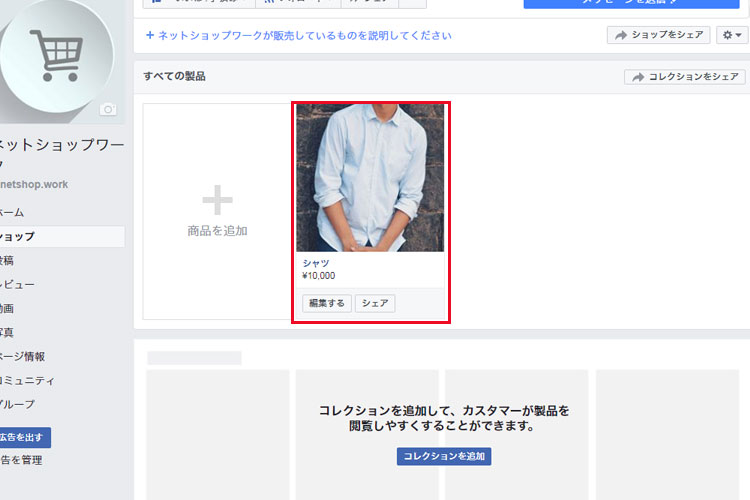Image resolution: width=750 pixels, height=500 pixels.
Task: Open the 投稿 sidebar item
Action: point(7,261)
